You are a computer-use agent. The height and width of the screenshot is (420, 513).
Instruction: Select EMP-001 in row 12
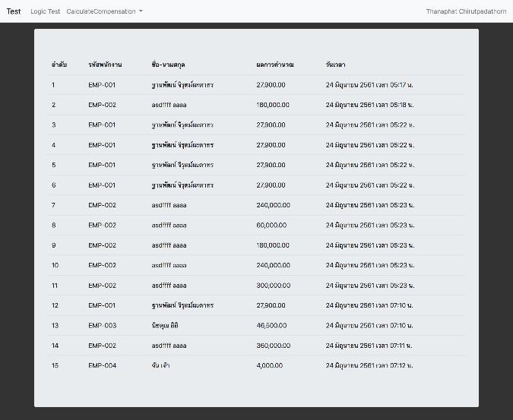[102, 305]
